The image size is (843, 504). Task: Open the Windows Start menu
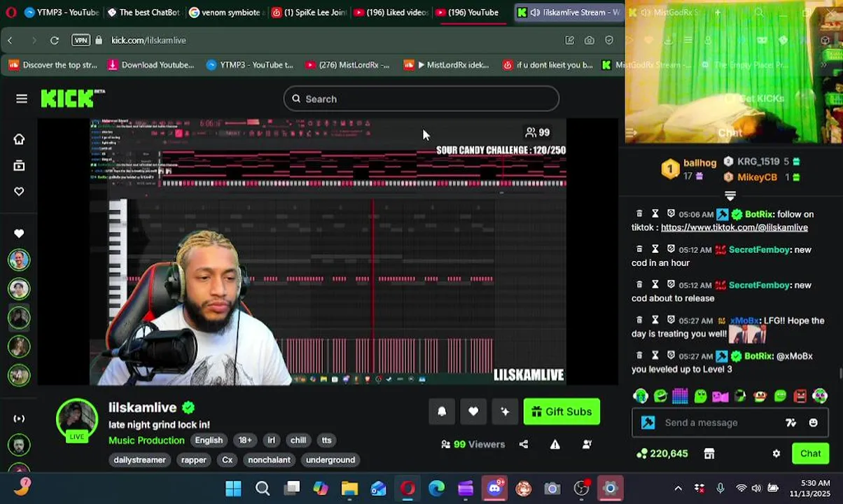click(233, 489)
